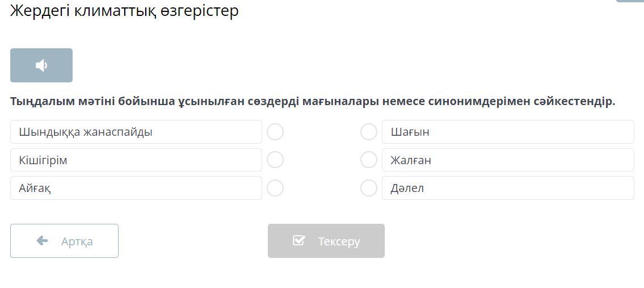This screenshot has width=644, height=288.
Task: Play the listening audio with speaker button
Action: pos(41,65)
